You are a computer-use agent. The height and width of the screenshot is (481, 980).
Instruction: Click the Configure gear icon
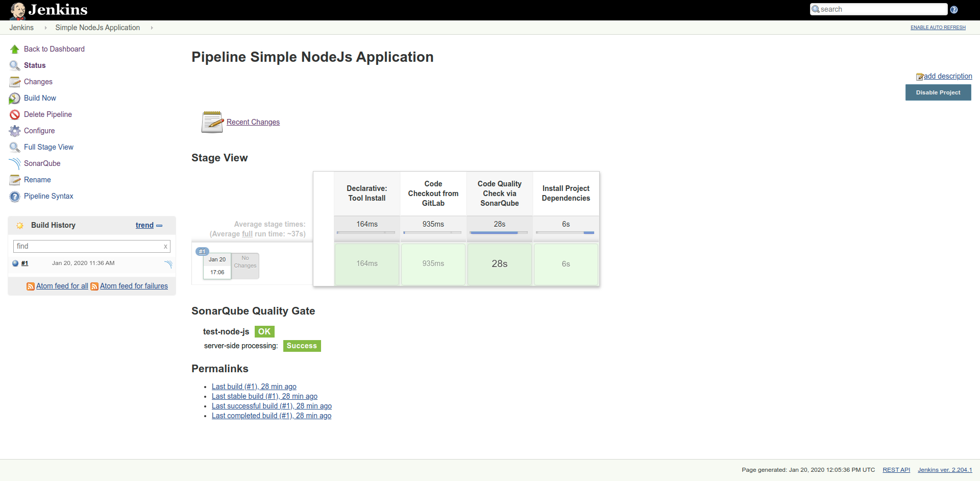14,131
